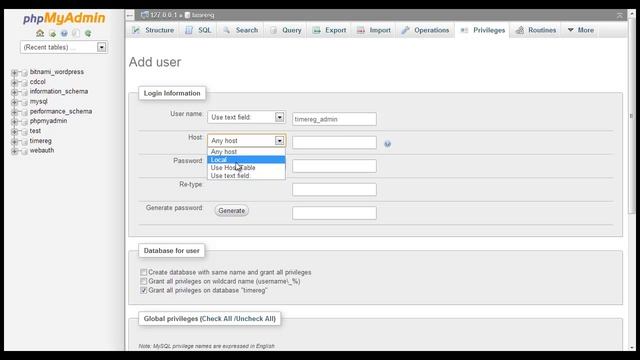Check 'Create database with same name' box

143,272
